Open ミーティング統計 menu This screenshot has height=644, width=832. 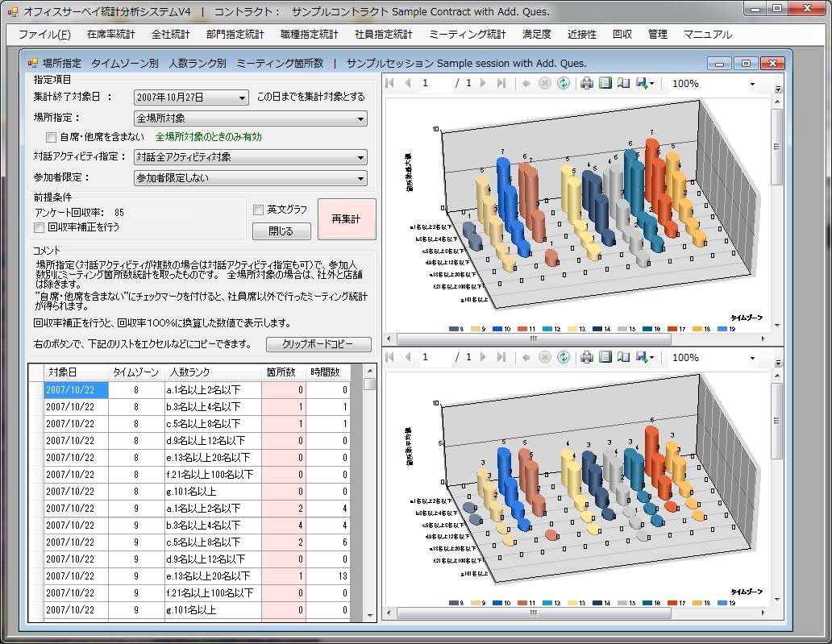(467, 35)
